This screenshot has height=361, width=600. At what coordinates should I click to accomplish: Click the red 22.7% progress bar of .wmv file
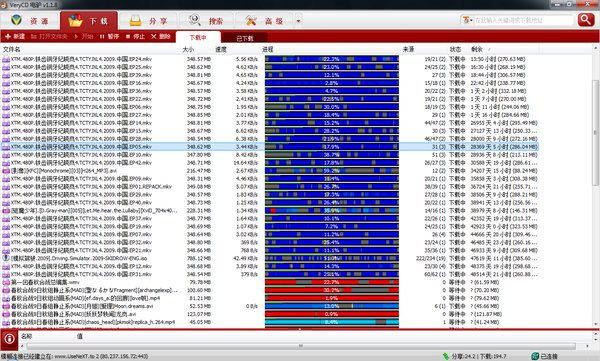click(331, 283)
